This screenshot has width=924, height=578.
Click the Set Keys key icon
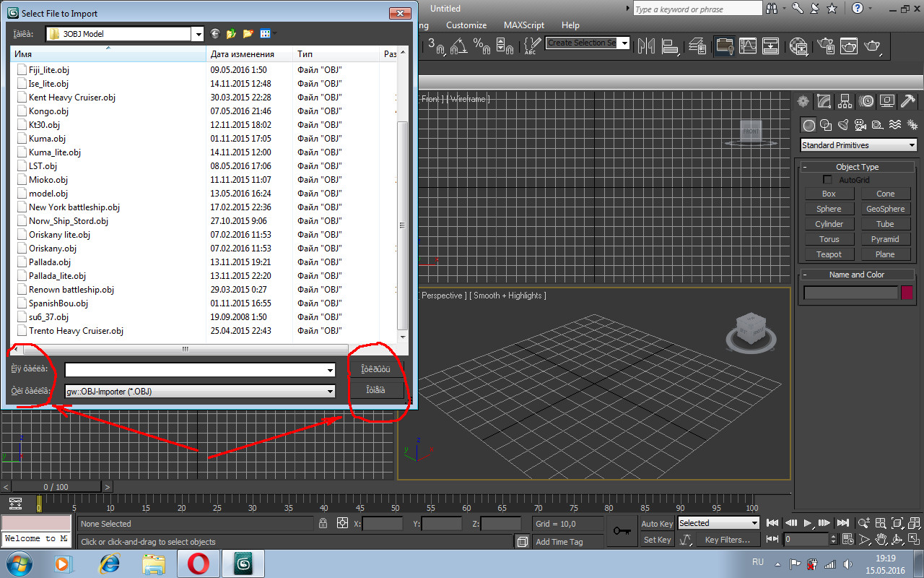pos(622,531)
